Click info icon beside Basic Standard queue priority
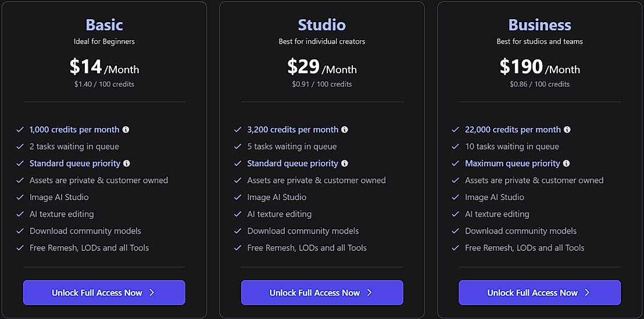This screenshot has width=644, height=319. point(127,164)
